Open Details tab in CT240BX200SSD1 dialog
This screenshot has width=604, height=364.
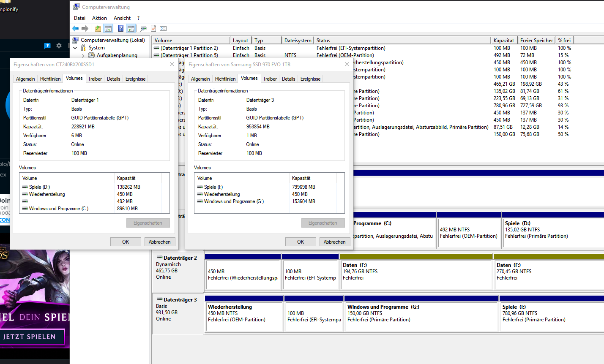(113, 79)
